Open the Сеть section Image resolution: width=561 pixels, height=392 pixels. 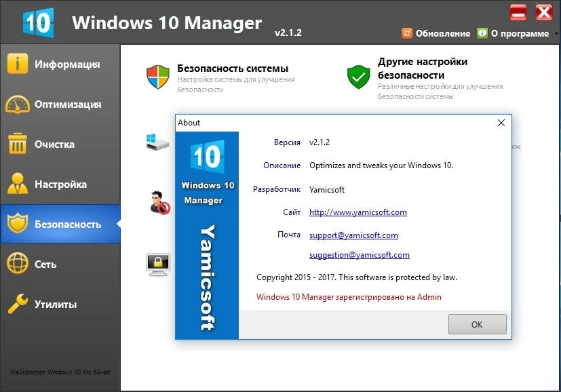click(x=60, y=264)
